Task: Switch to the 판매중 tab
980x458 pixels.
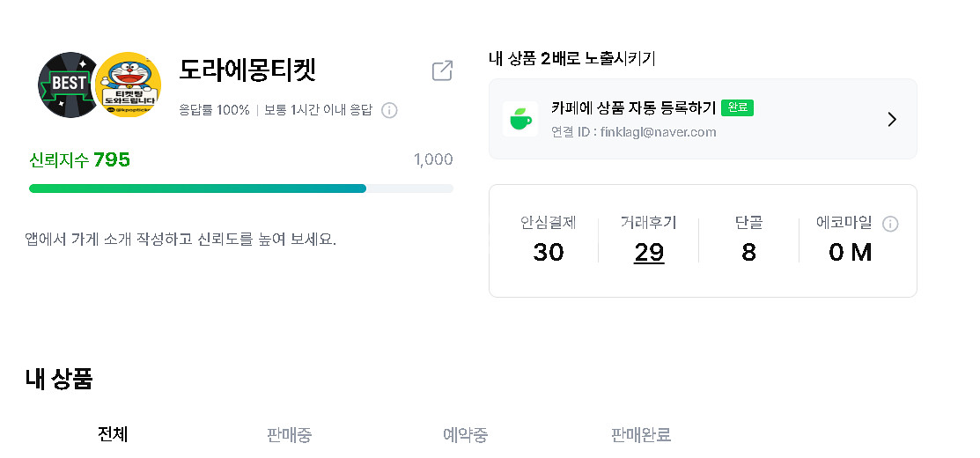Action: tap(289, 434)
